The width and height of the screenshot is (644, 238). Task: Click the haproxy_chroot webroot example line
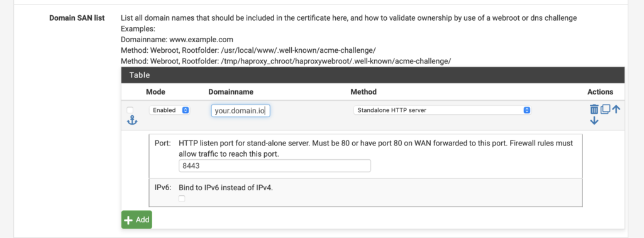[x=286, y=61]
